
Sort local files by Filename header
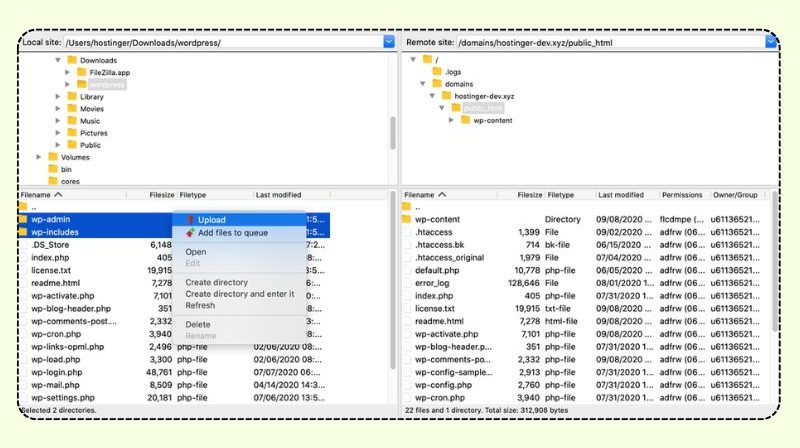click(72, 195)
